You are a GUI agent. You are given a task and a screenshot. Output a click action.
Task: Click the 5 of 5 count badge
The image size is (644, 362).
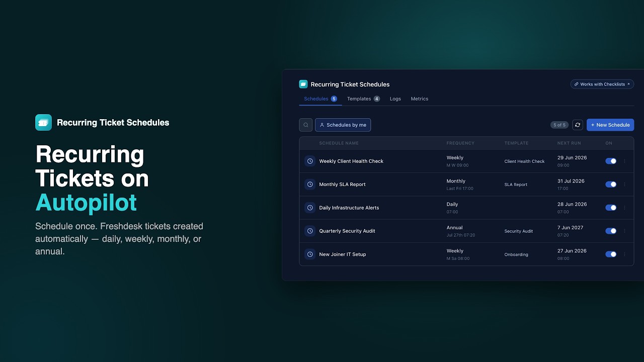click(x=559, y=125)
